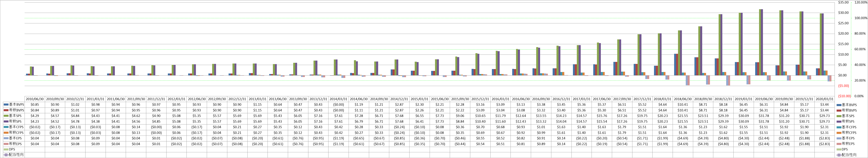Viewport: 868px width, 158px height.
Task: Click the 基本SPS $4.29 cell for 2010/06/30
Action: coord(35,116)
